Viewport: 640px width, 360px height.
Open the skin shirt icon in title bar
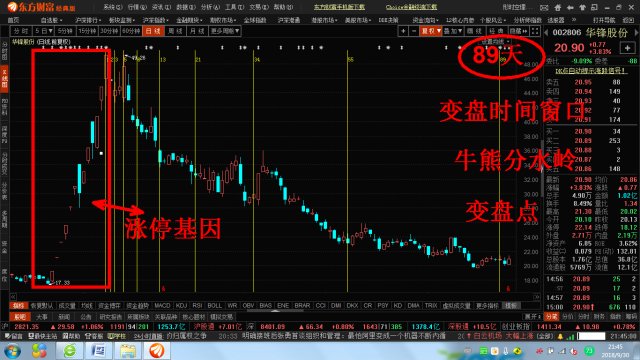tap(582, 7)
